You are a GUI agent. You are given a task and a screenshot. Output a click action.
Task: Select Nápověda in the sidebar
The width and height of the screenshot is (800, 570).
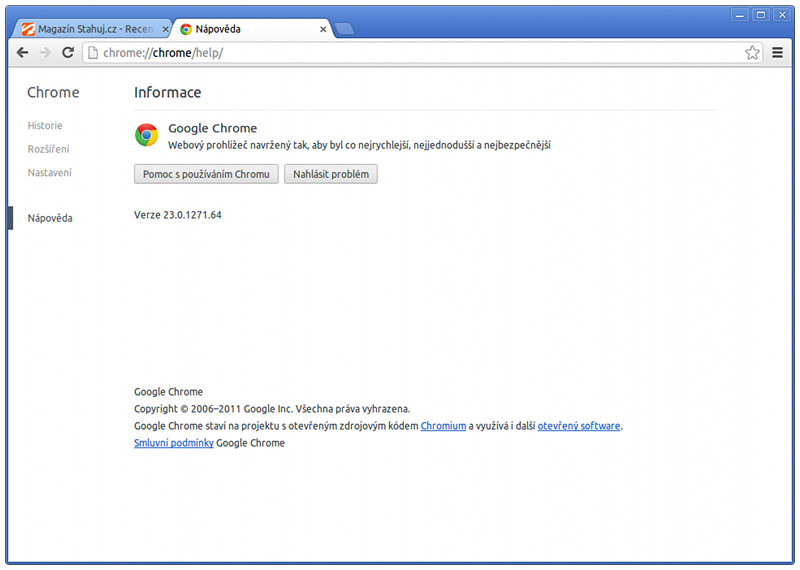[50, 218]
